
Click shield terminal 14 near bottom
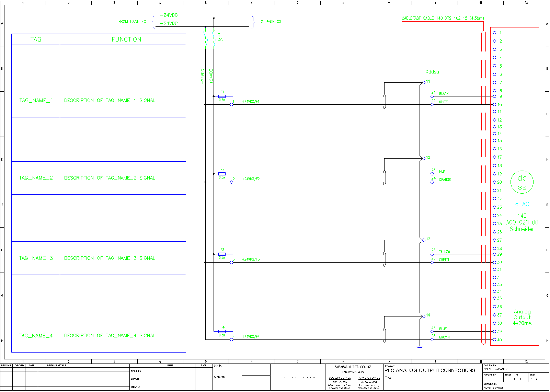(x=424, y=316)
